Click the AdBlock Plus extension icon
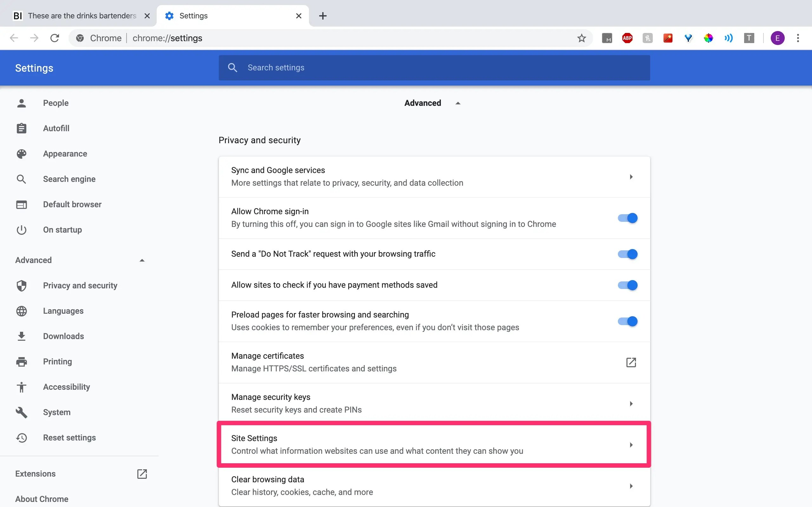This screenshot has height=507, width=812. click(x=627, y=38)
